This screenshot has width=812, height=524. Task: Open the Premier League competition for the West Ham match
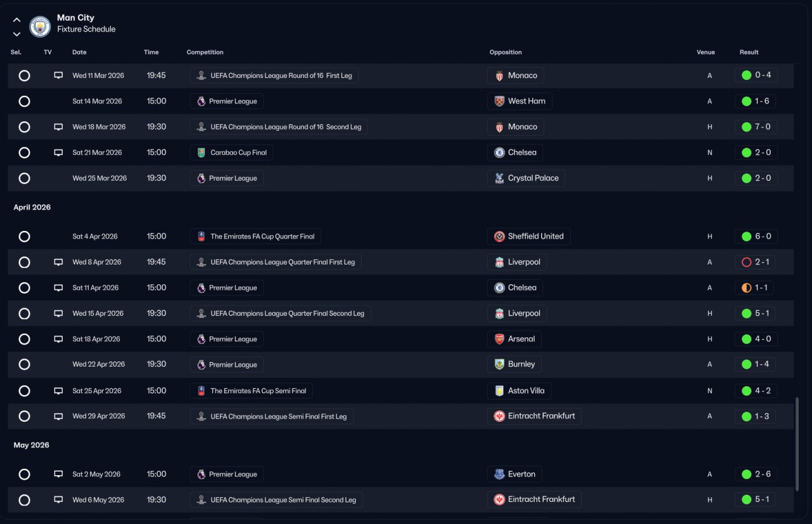(x=226, y=102)
